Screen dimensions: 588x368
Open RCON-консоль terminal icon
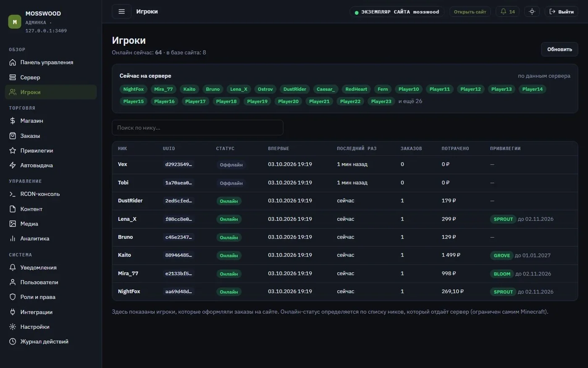click(13, 194)
